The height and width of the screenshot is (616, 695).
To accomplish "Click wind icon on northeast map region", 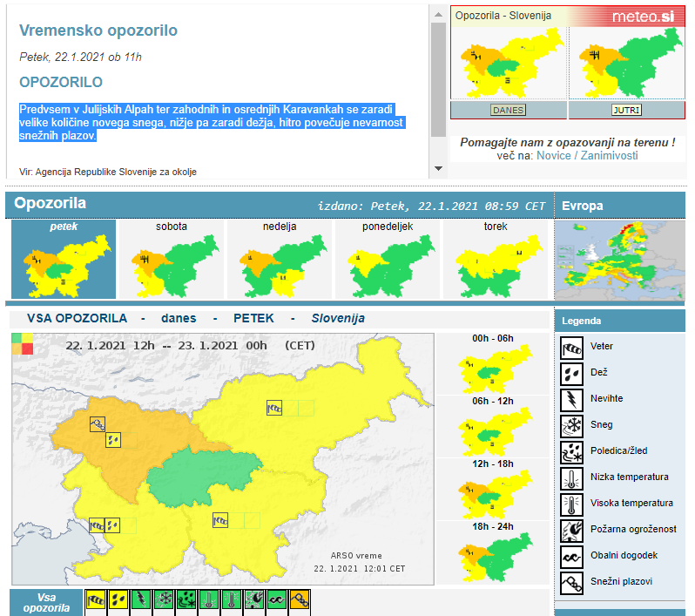I will pos(274,407).
